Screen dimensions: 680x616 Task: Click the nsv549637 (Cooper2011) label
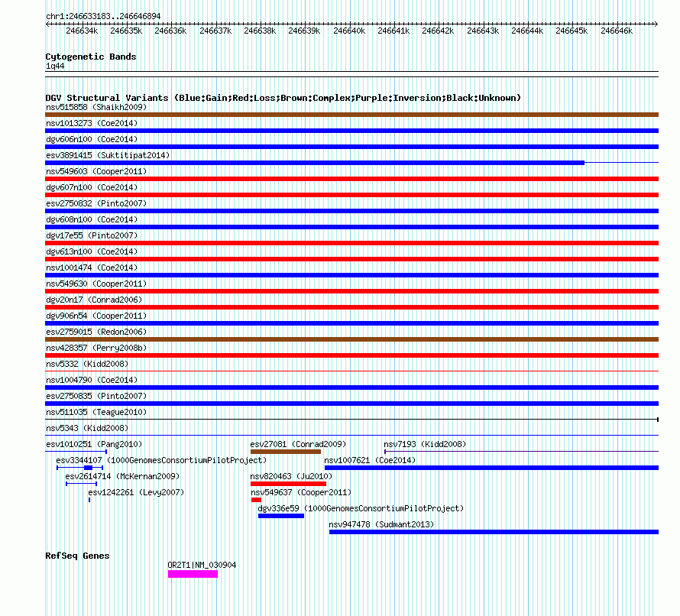tap(301, 492)
